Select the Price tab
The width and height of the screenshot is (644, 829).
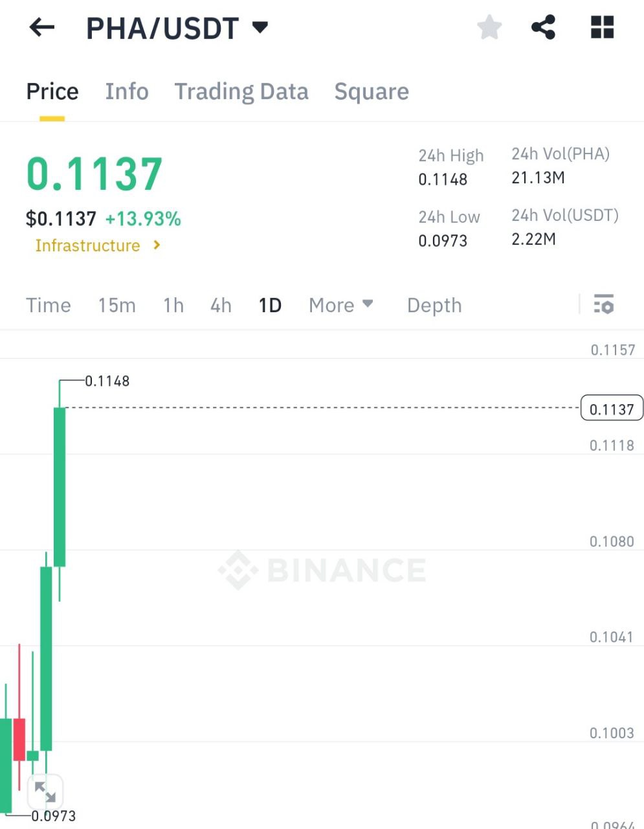point(52,92)
